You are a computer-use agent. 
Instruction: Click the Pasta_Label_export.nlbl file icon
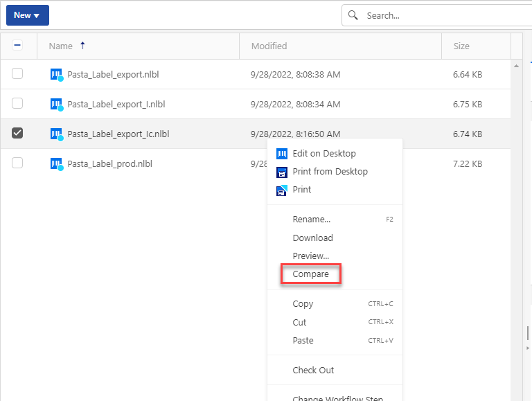point(56,75)
